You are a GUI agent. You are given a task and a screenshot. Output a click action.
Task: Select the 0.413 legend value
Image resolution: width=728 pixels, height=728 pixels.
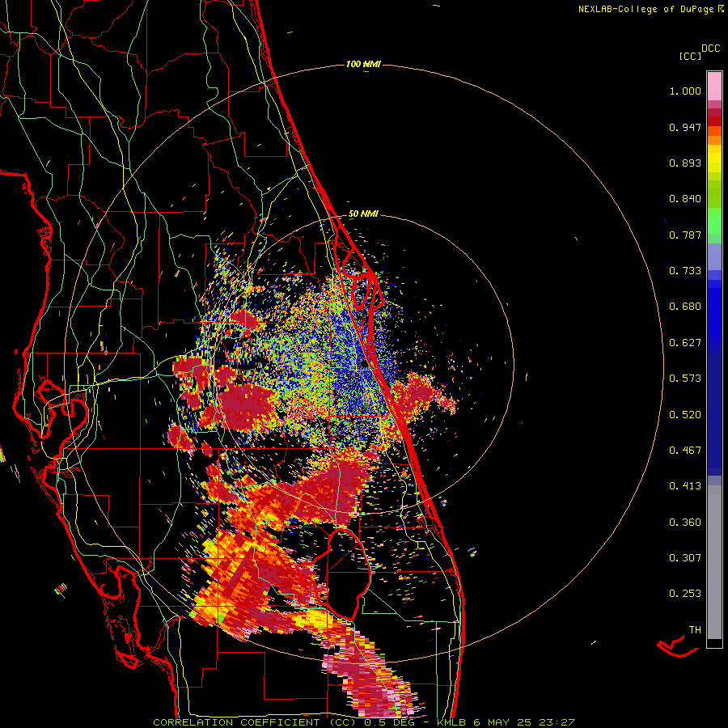point(685,486)
